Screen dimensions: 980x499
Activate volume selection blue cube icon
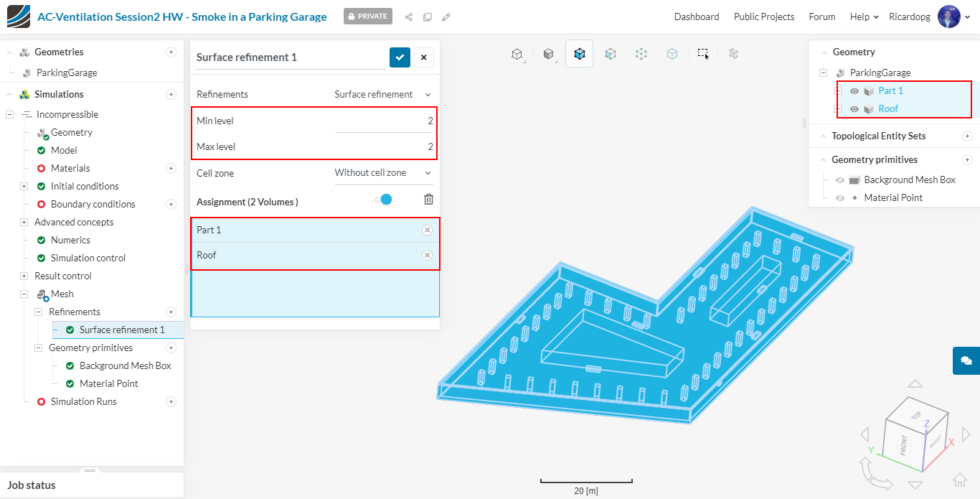point(579,54)
